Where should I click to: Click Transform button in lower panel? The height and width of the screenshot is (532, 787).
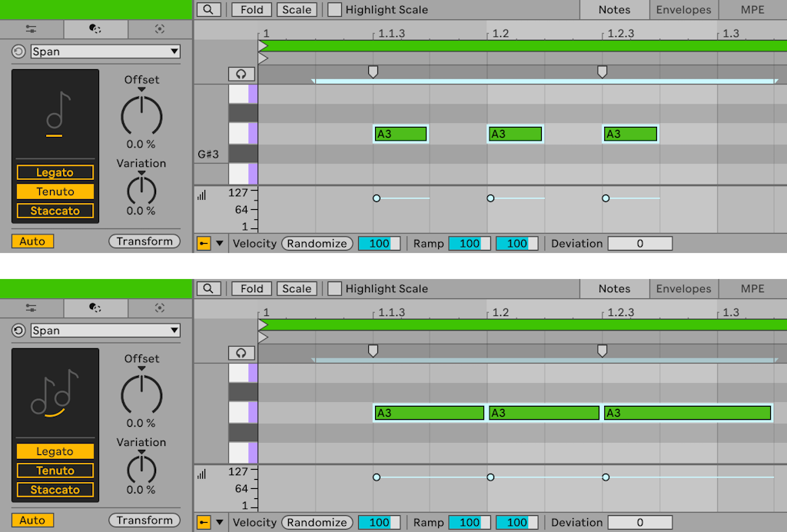pyautogui.click(x=144, y=520)
